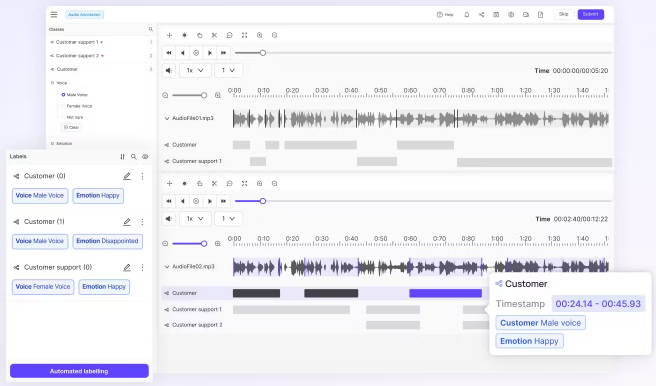Select the Female Voice radio option
This screenshot has width=656, height=386.
63,106
